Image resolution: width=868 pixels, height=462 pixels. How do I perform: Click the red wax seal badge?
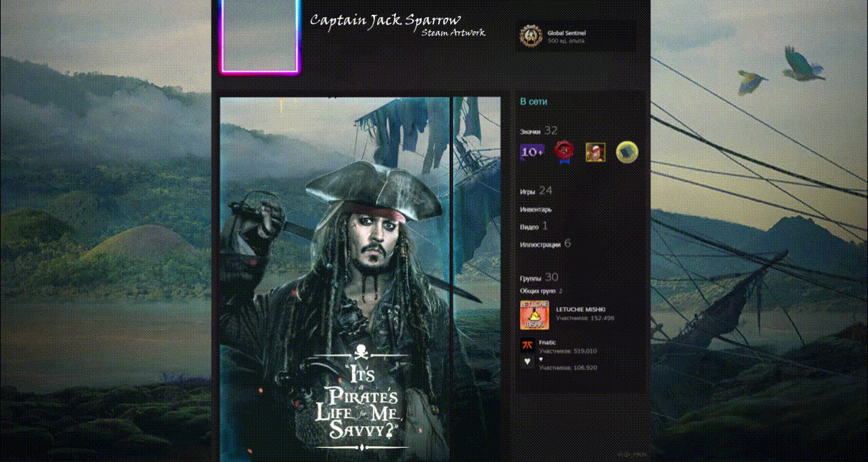(563, 152)
